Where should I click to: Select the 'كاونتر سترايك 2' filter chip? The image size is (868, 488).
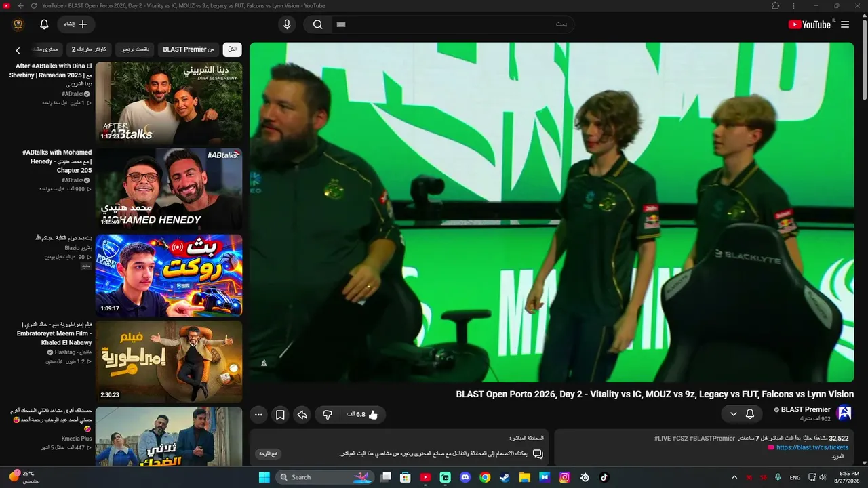click(x=89, y=49)
